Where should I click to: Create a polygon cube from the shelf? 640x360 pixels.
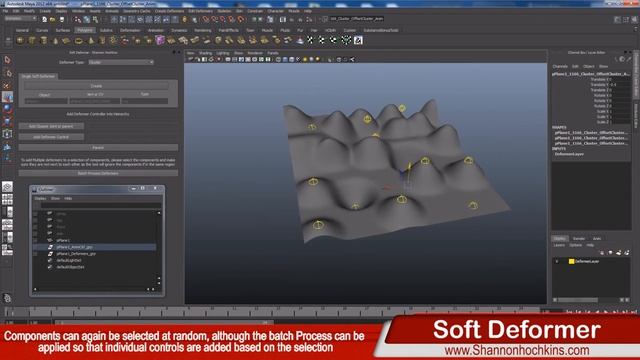(x=31, y=40)
